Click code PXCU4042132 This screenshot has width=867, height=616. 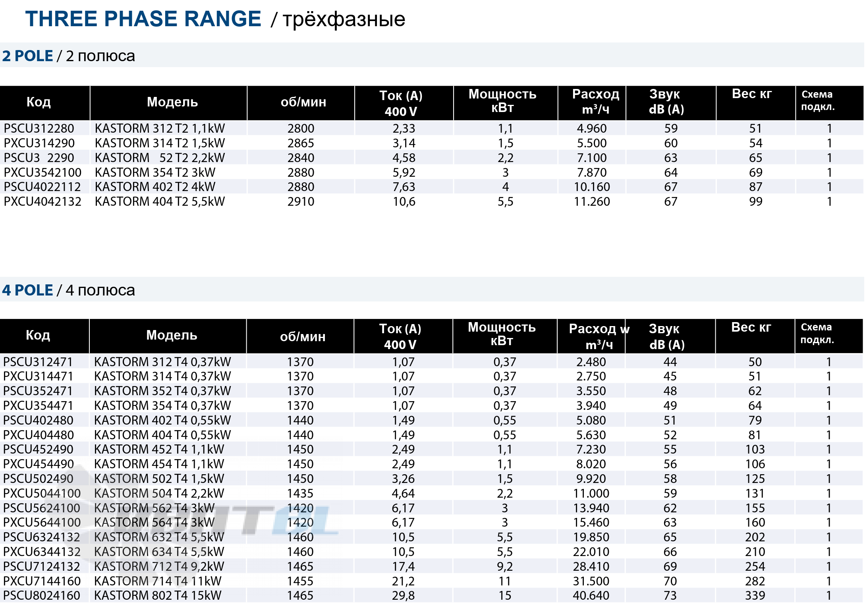coord(42,201)
